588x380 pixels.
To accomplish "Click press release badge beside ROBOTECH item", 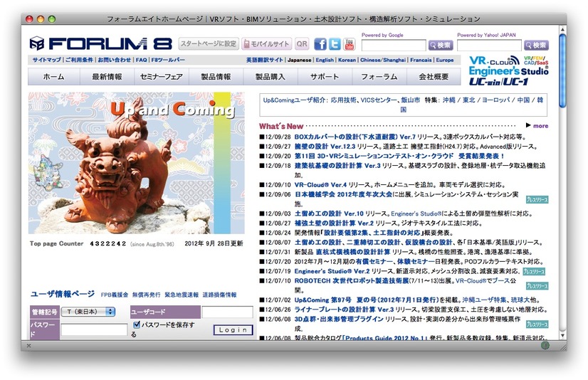I will click(x=537, y=286).
